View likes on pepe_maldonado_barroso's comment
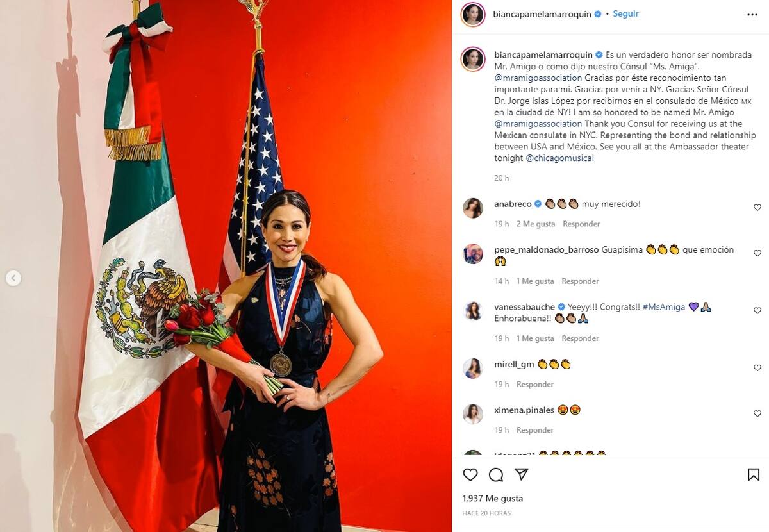 click(x=535, y=281)
